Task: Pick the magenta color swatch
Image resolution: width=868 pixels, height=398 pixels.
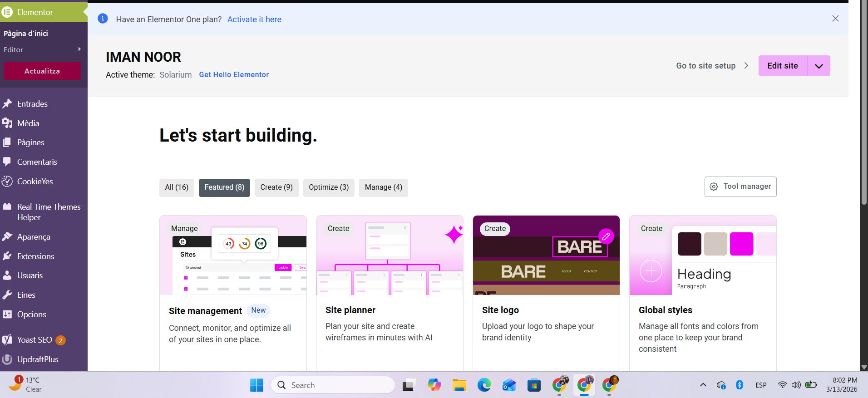Action: coord(742,244)
